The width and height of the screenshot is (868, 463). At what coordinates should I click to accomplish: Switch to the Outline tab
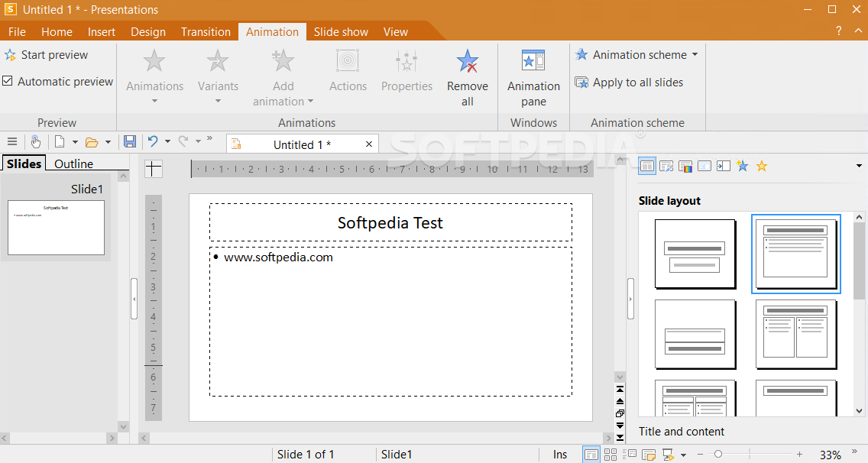click(73, 164)
